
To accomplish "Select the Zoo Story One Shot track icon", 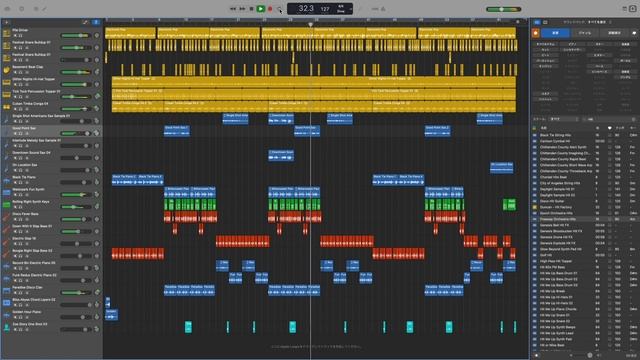I will pyautogui.click(x=6, y=327).
